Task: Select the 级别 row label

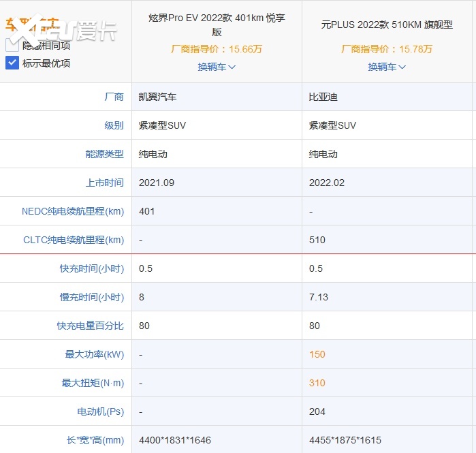Action: click(x=114, y=125)
